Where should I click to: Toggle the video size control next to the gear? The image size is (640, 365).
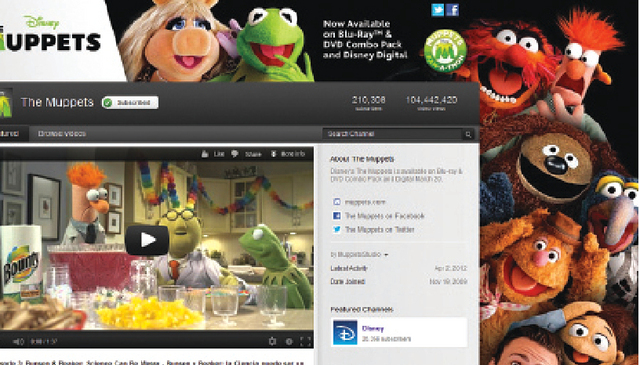click(x=289, y=341)
